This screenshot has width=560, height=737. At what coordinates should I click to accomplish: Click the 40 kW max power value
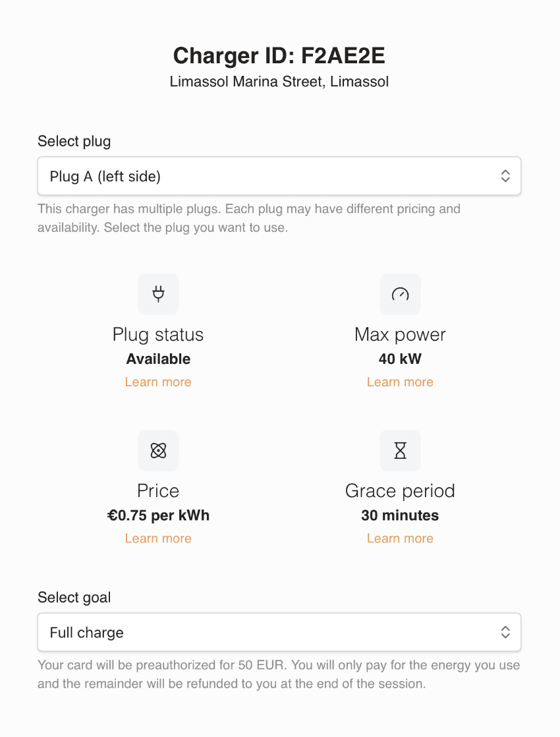pos(400,359)
